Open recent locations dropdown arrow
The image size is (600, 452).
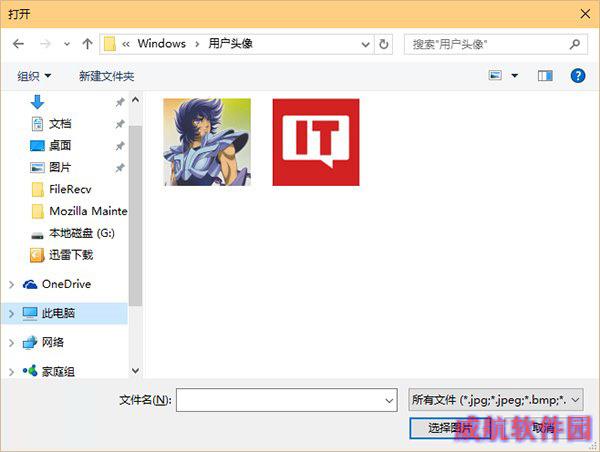[x=67, y=44]
